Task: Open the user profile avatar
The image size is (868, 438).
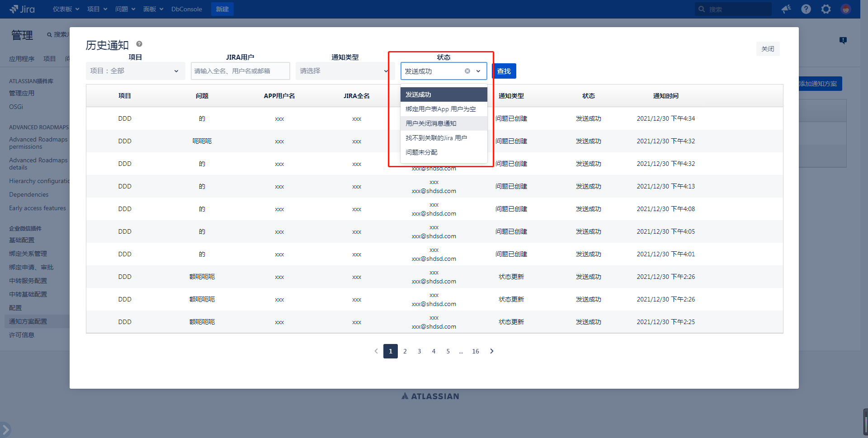Action: 845,9
